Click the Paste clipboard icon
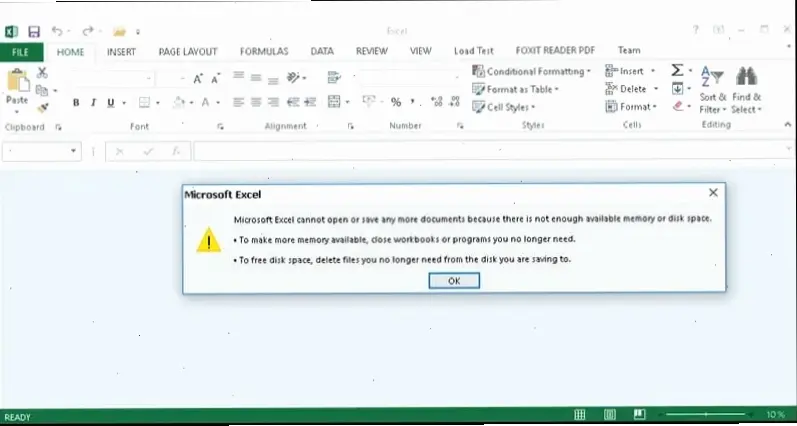The height and width of the screenshot is (426, 797). click(17, 80)
